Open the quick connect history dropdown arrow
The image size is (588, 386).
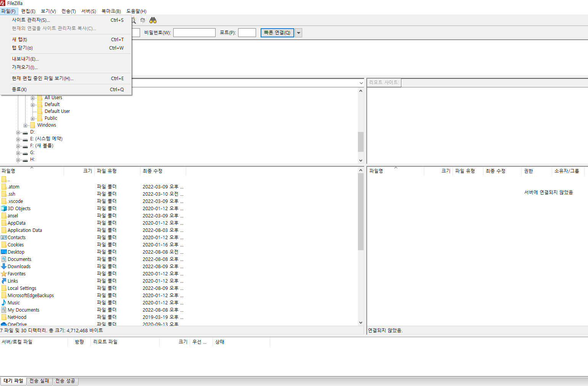(x=299, y=33)
